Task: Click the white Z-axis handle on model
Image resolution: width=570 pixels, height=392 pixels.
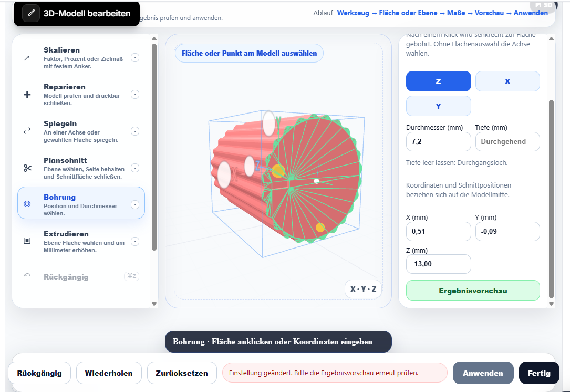Action: click(x=250, y=166)
